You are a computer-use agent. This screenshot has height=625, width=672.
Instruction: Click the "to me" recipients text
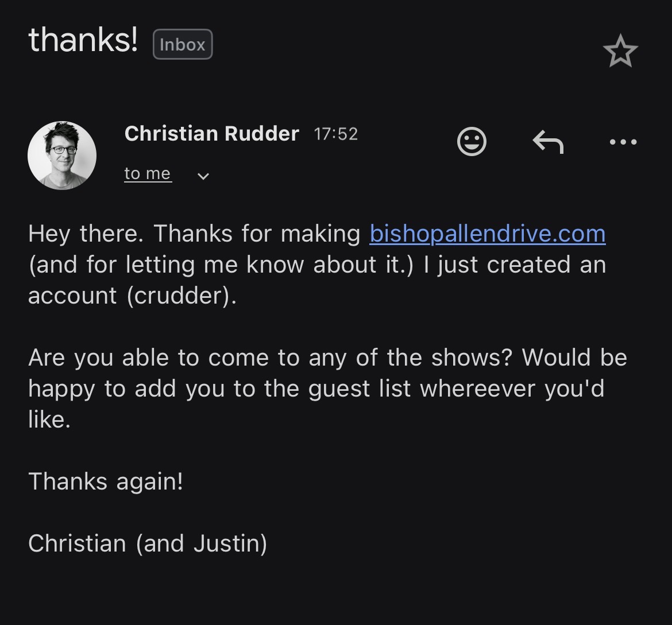(x=148, y=174)
